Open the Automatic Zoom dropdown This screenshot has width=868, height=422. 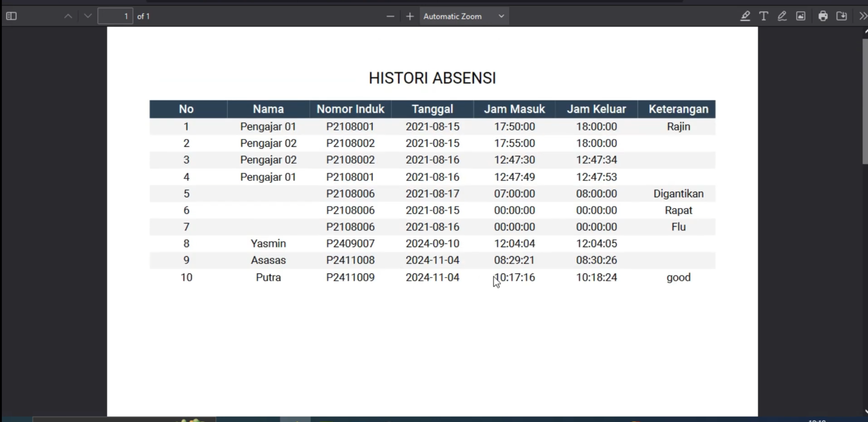[x=464, y=16]
